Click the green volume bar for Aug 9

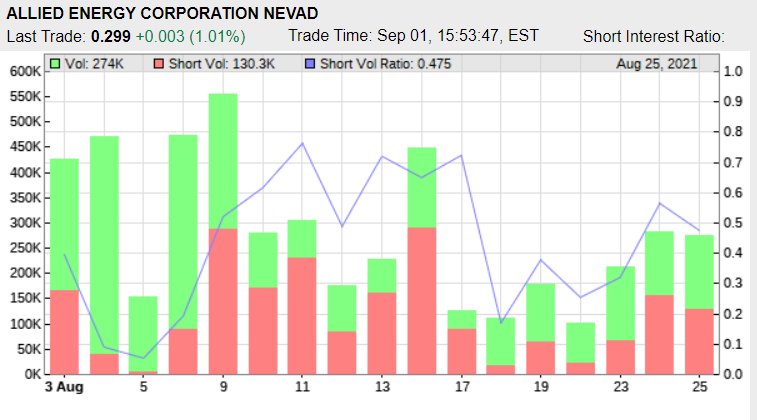pos(223,161)
